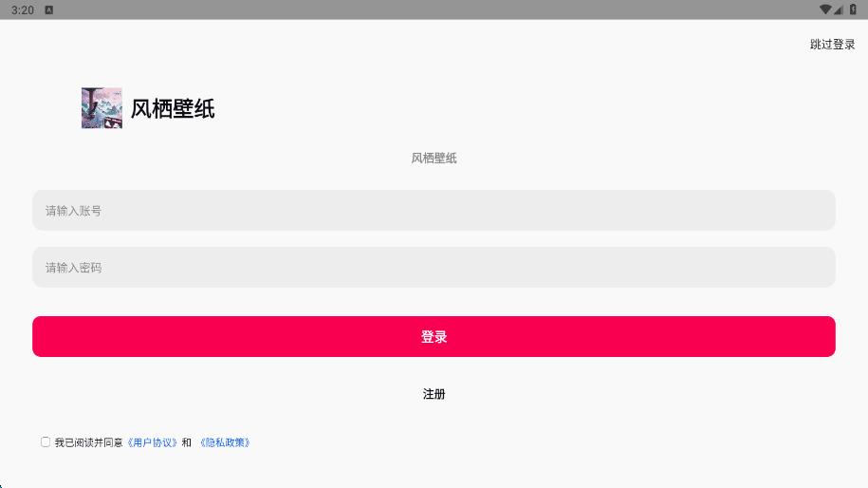868x488 pixels.
Task: Tap the cellular signal strength icon
Action: click(839, 9)
